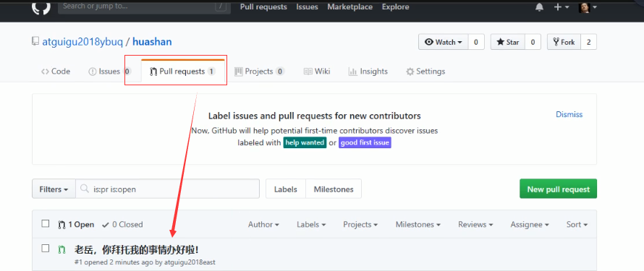644x271 pixels.
Task: Show 0 Closed pull requests
Action: click(x=122, y=224)
